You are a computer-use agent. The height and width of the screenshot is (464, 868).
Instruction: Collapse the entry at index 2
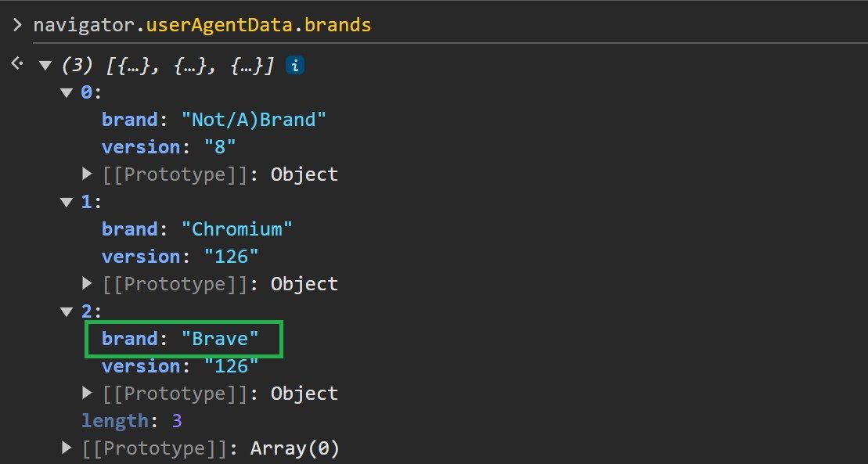(x=67, y=311)
